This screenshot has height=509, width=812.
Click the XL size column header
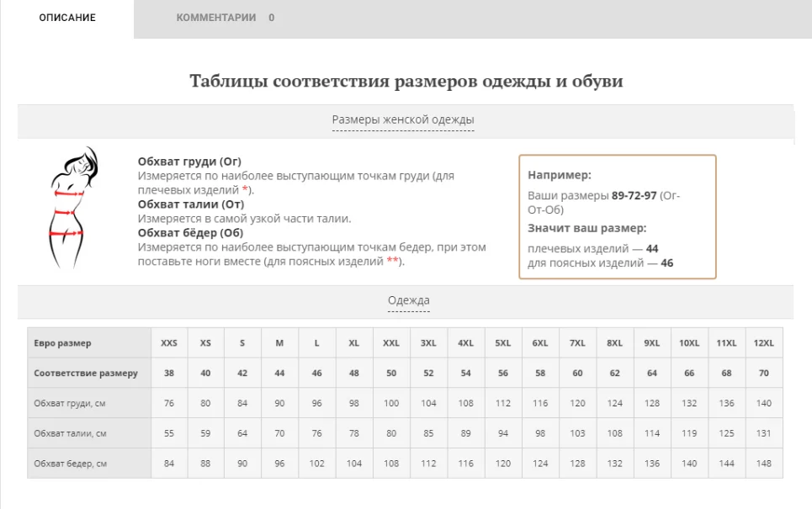(x=354, y=342)
